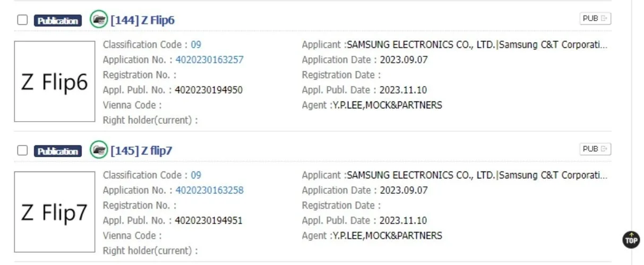Image resolution: width=644 pixels, height=265 pixels.
Task: Open application number 4020230163258
Action: point(209,190)
